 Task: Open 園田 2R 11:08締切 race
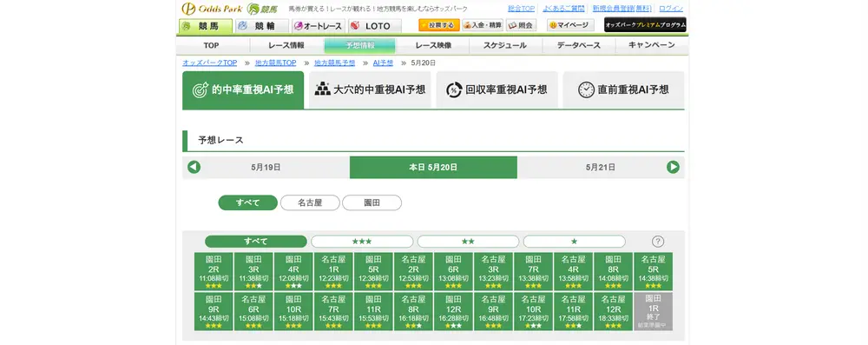pyautogui.click(x=214, y=271)
